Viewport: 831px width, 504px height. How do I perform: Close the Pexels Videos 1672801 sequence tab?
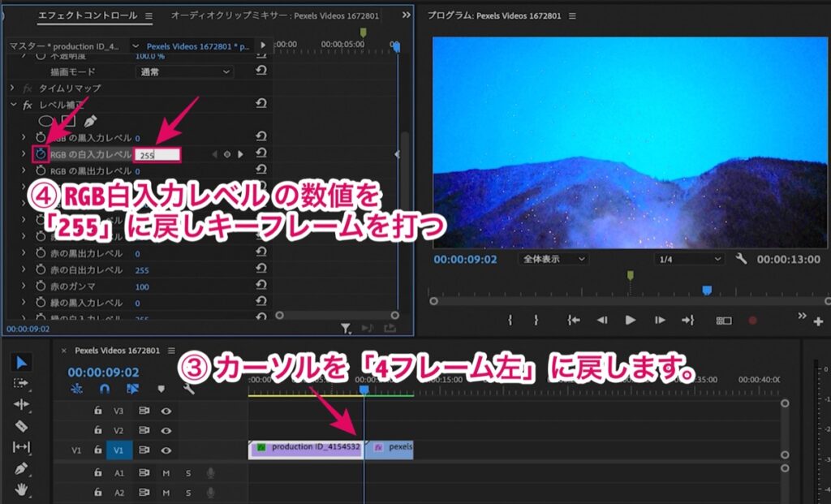pos(64,351)
